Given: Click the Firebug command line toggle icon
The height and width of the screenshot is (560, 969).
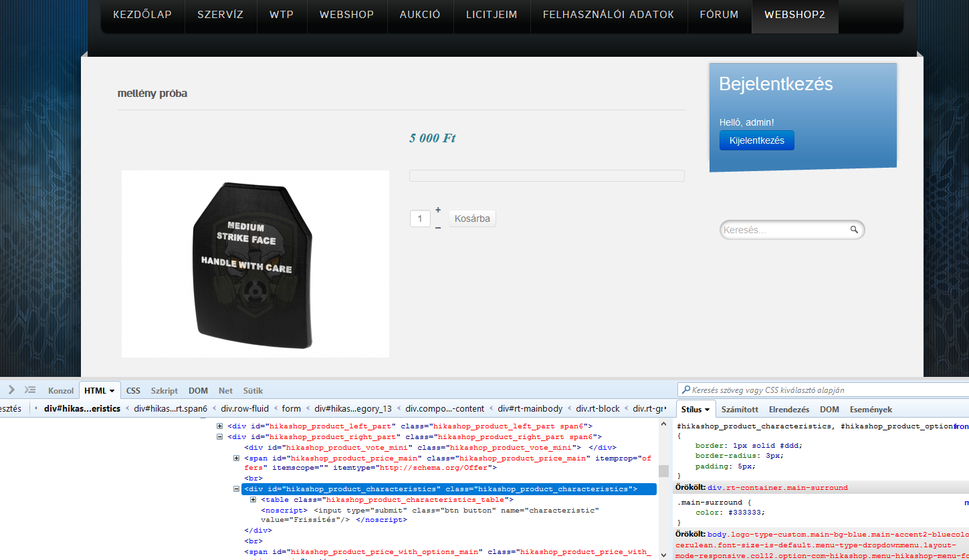Looking at the screenshot, I should pos(30,390).
